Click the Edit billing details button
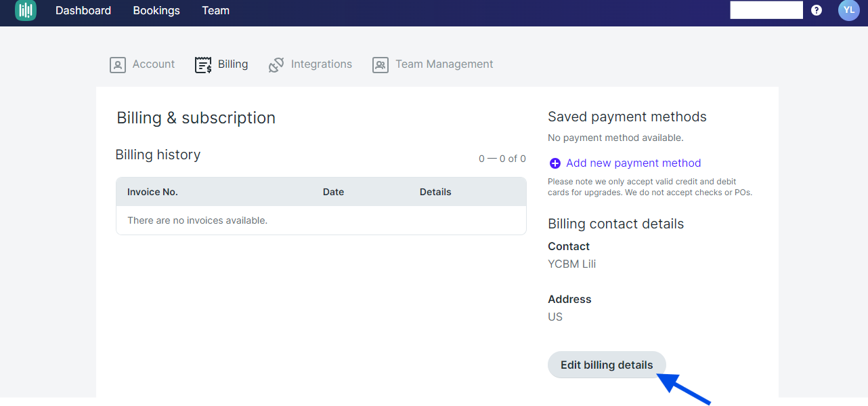Viewport: 868px width, 406px height. [x=607, y=365]
